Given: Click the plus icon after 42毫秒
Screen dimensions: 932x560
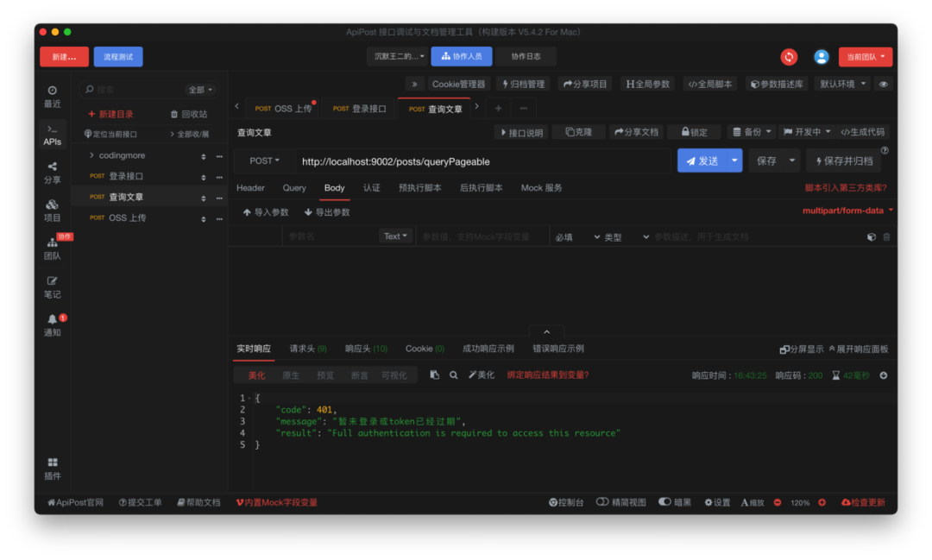Looking at the screenshot, I should [x=884, y=375].
